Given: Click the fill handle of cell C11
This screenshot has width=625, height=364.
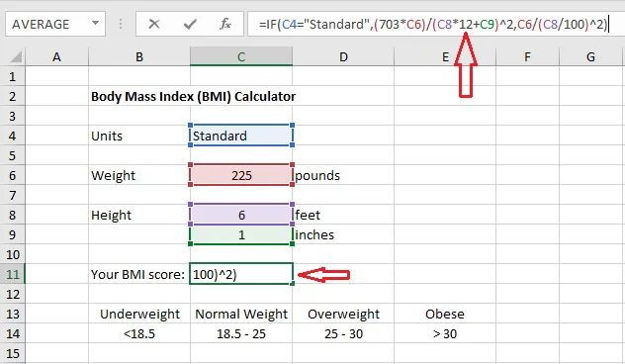Looking at the screenshot, I should 293,284.
